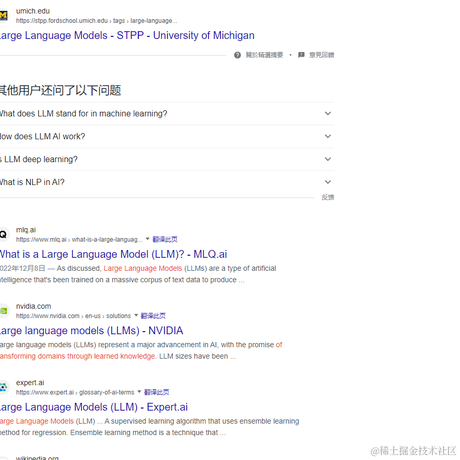460x460 pixels.
Task: Click translate this page link for mlq.ai
Action: (x=165, y=239)
